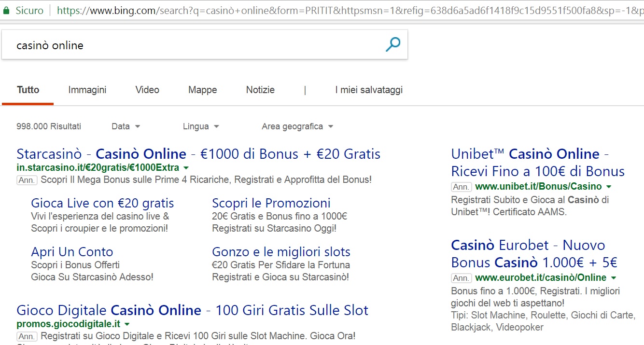Image resolution: width=644 pixels, height=345 pixels.
Task: Open the Mappe tab
Action: coord(203,90)
